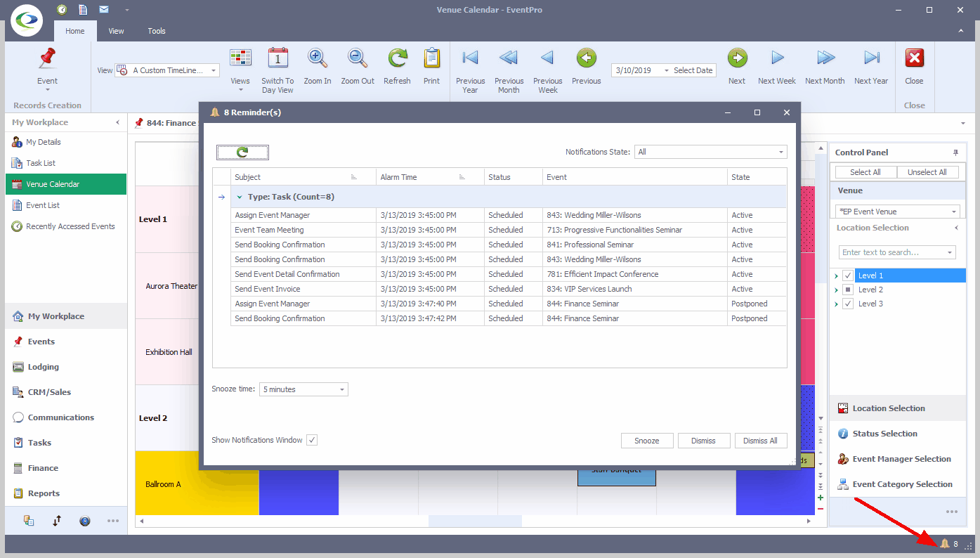The height and width of the screenshot is (558, 980).
Task: Open Event Manager Selection panel
Action: click(897, 459)
